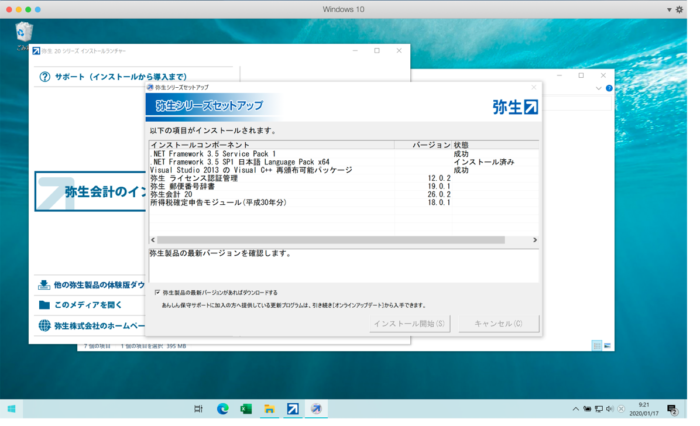
Task: Close the Yayoi install launcher window
Action: (x=399, y=51)
